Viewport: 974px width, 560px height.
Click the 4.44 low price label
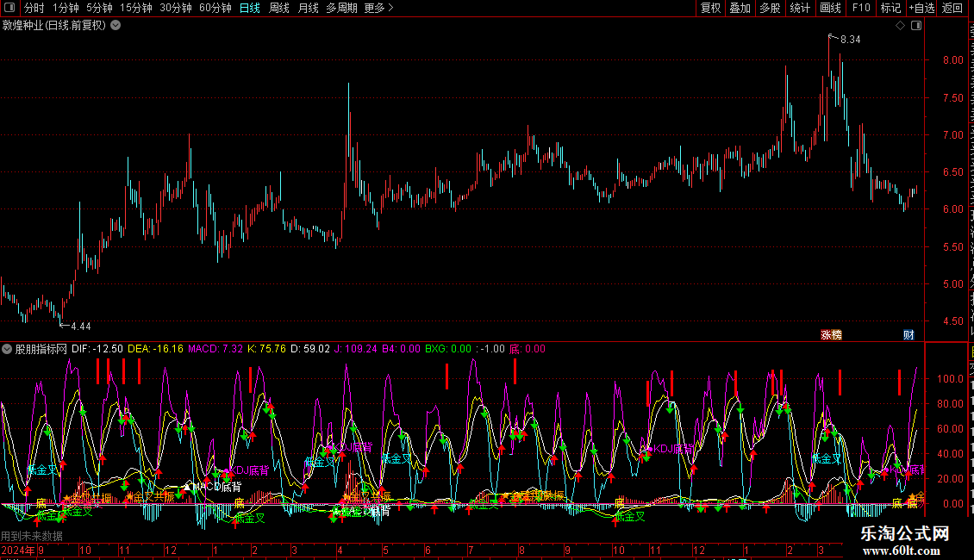pos(81,327)
